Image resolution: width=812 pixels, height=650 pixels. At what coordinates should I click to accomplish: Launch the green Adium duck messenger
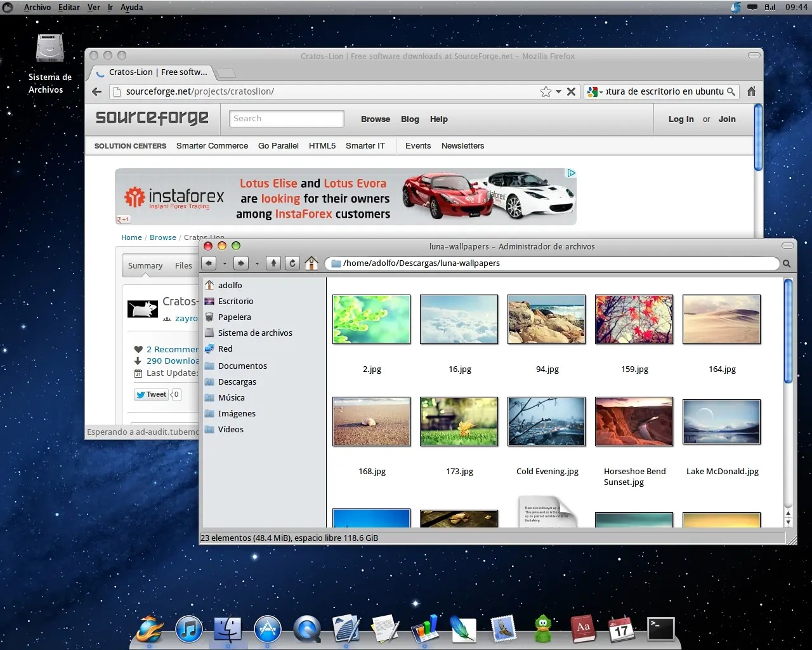(x=543, y=629)
